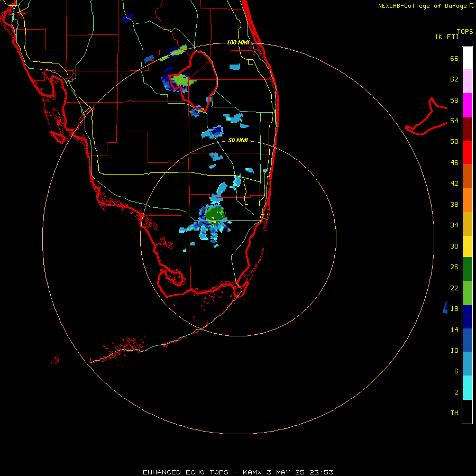Click the mustard gold legend swatch
Screen dimensions: 476x476
[x=467, y=224]
